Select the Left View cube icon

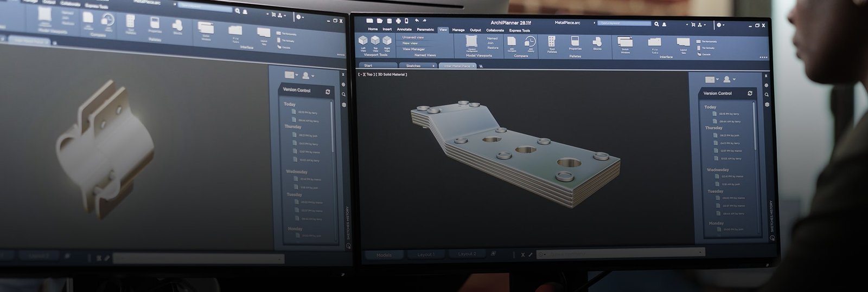coord(363,41)
